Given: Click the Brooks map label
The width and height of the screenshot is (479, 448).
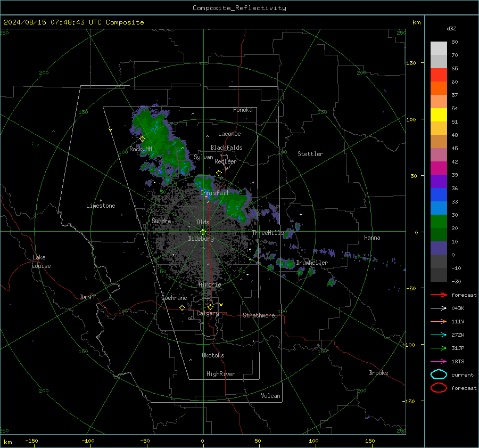Looking at the screenshot, I should pos(378,373).
